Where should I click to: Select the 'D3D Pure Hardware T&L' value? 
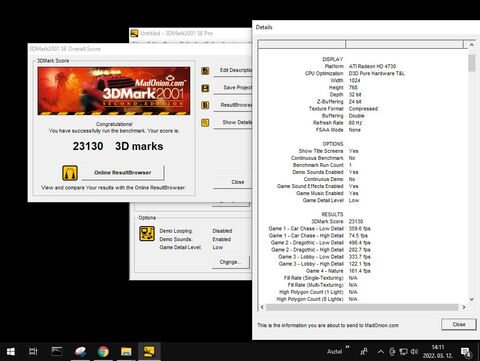pyautogui.click(x=377, y=73)
